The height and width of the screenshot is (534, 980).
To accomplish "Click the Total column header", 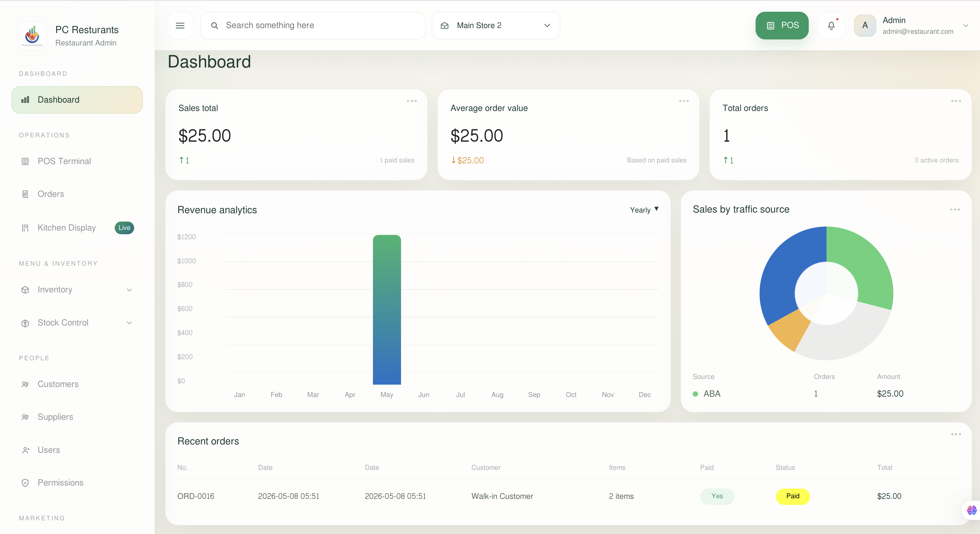I will click(x=885, y=468).
